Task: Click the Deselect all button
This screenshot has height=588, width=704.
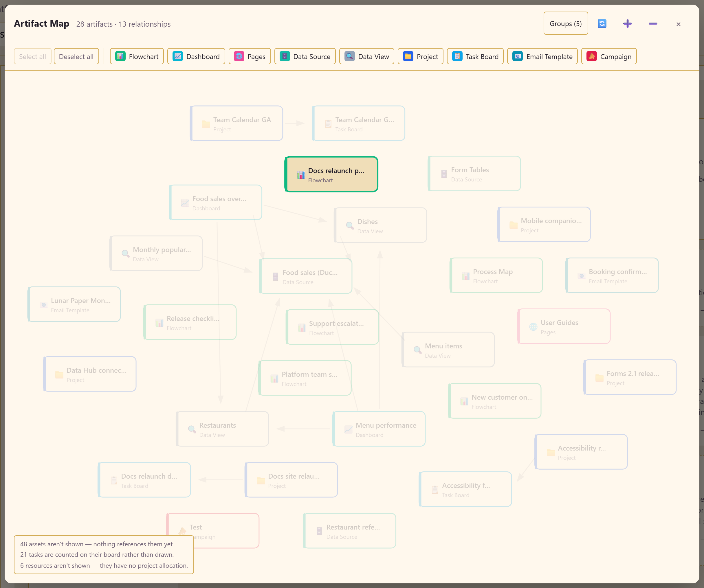Action: click(76, 56)
